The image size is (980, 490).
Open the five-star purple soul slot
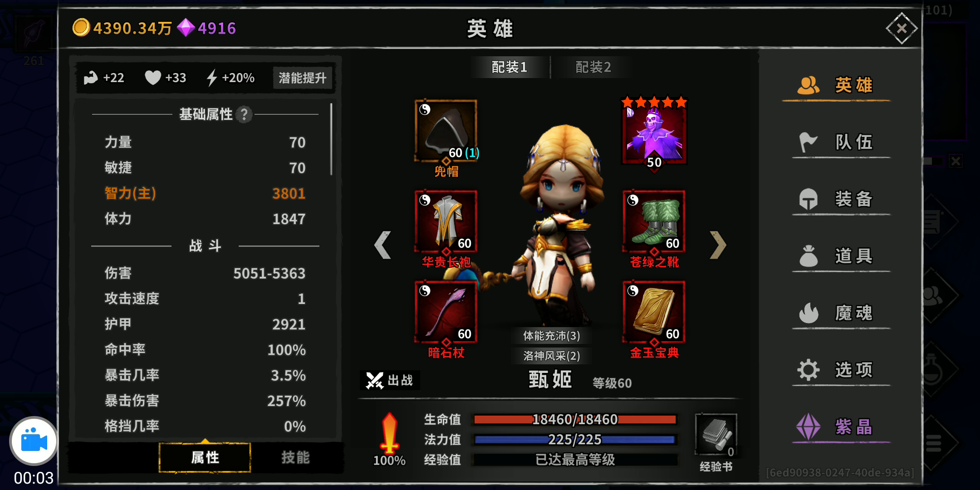(x=654, y=132)
